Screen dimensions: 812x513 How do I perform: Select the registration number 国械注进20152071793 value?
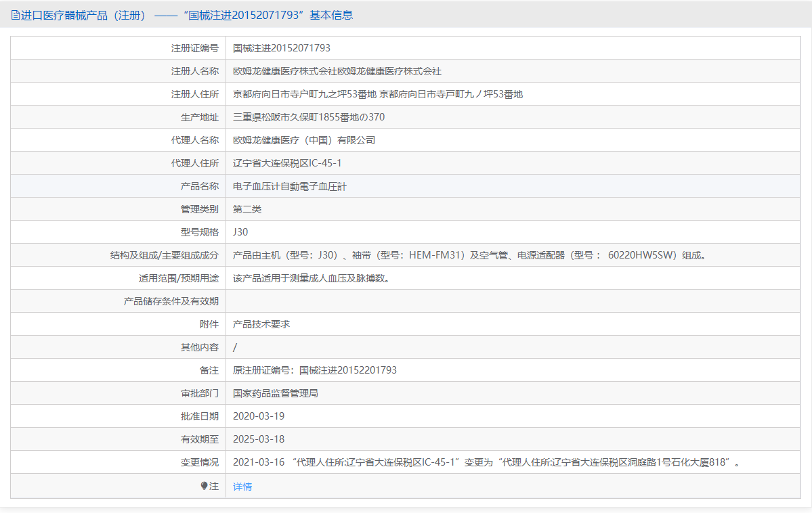point(282,48)
